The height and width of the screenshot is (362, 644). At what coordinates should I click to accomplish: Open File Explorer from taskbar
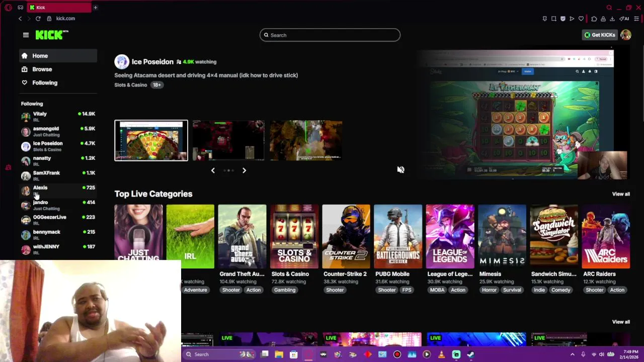pos(279,354)
